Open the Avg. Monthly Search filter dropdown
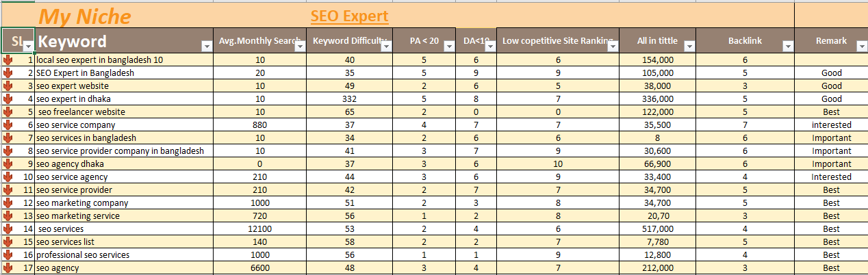This screenshot has width=868, height=275. point(299,46)
